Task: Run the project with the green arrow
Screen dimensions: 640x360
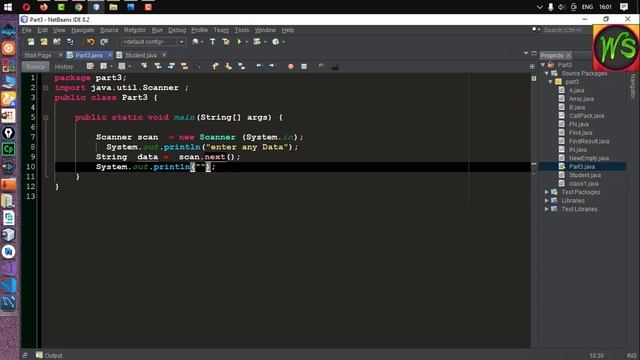Action: [x=239, y=42]
